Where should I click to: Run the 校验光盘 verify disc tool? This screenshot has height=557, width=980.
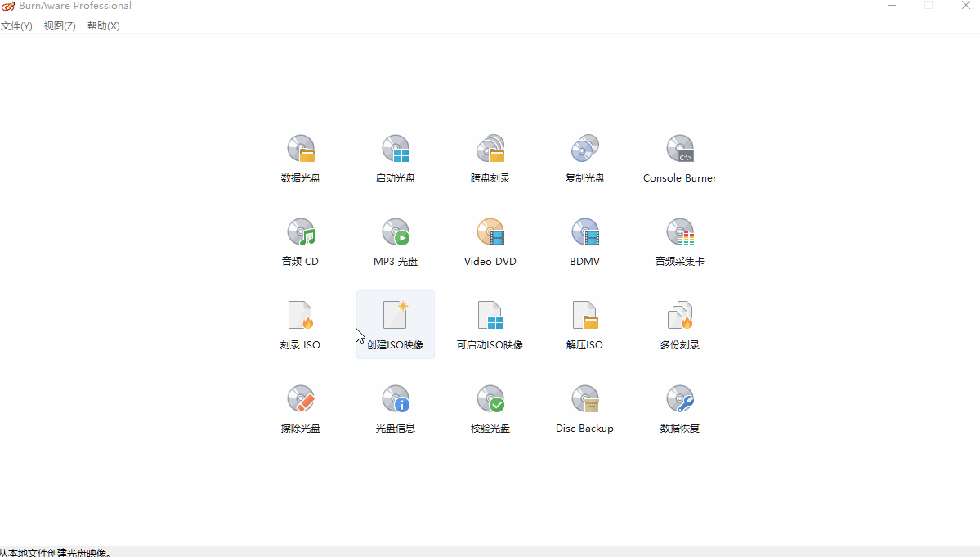point(490,408)
